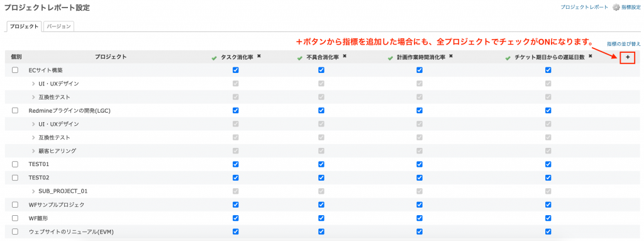
Task: Uncheck チケット期日からの遅延日数 for ウェブサイトのリニューアル(EVM)
Action: click(548, 232)
